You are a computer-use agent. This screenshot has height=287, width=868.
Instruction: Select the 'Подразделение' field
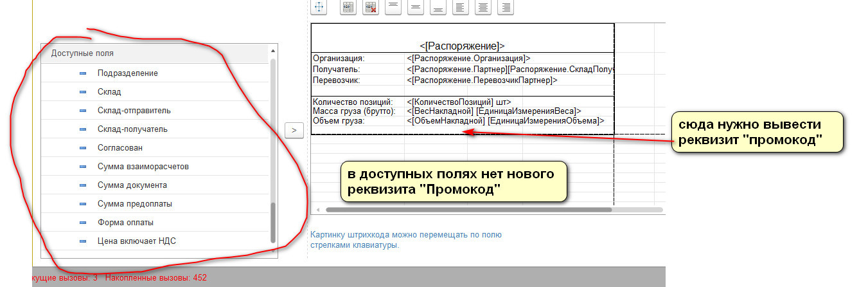(x=127, y=73)
